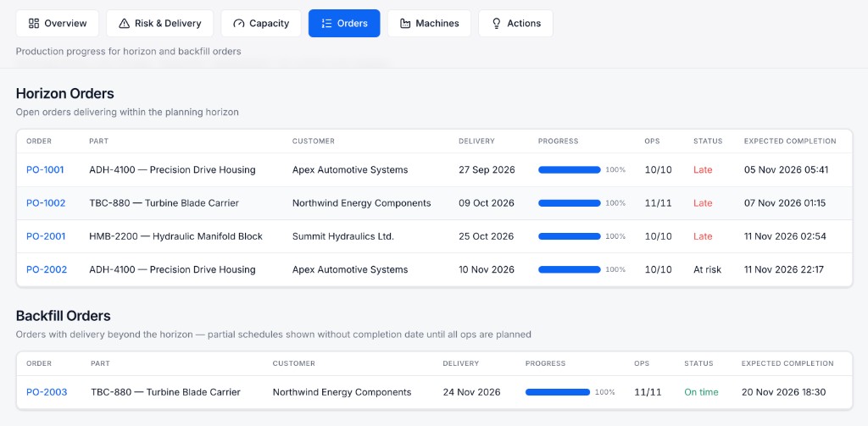Image resolution: width=868 pixels, height=426 pixels.
Task: Click the OPS column header in Backfill table
Action: pyautogui.click(x=642, y=363)
